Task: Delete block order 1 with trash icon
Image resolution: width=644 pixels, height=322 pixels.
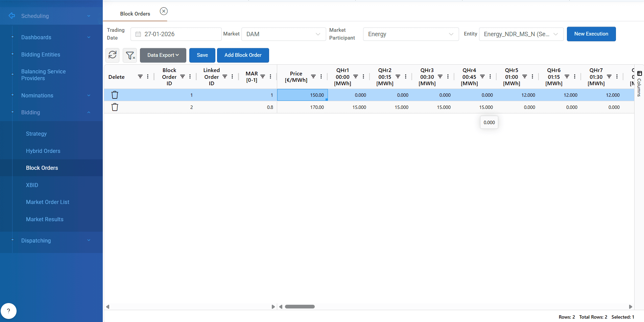Action: [x=115, y=95]
